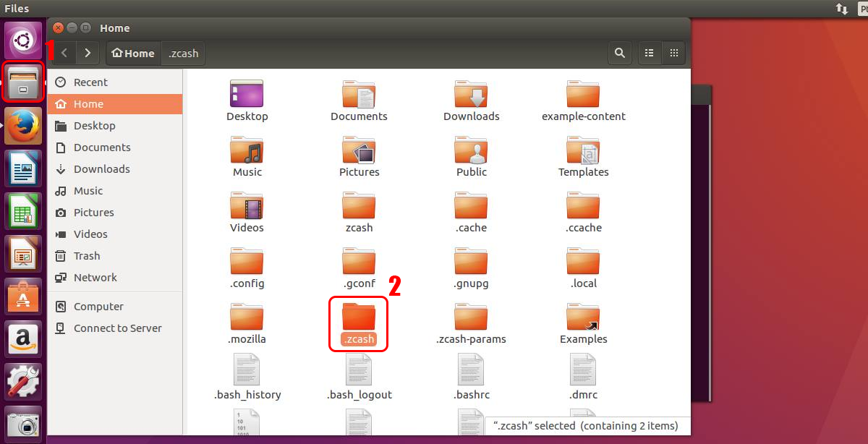Select the .bash_history file
Image resolution: width=868 pixels, height=444 pixels.
[247, 377]
